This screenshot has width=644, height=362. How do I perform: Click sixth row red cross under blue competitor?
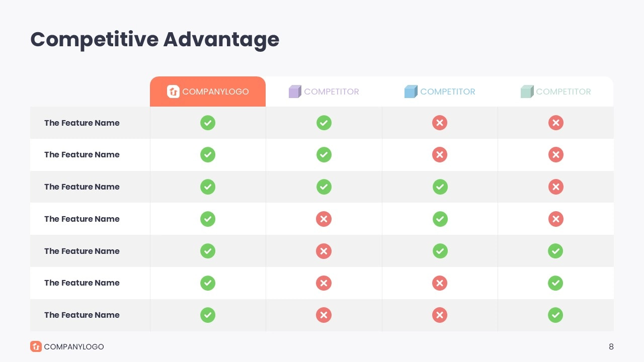point(440,283)
